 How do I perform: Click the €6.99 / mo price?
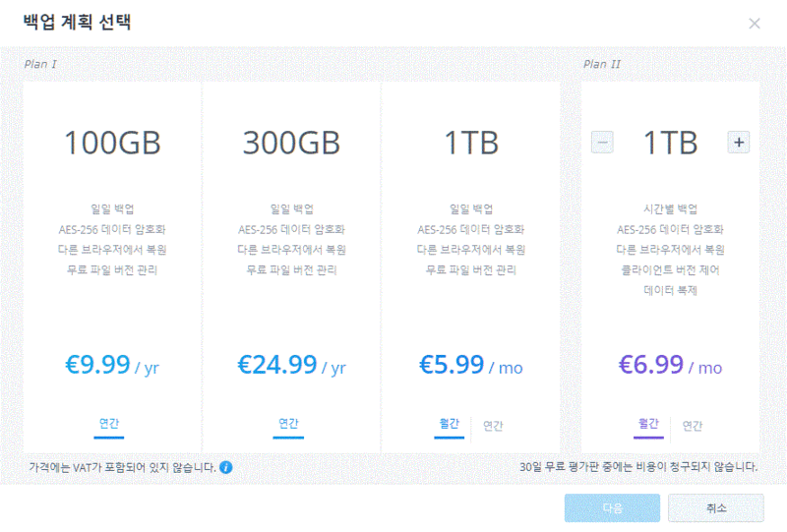coord(671,365)
